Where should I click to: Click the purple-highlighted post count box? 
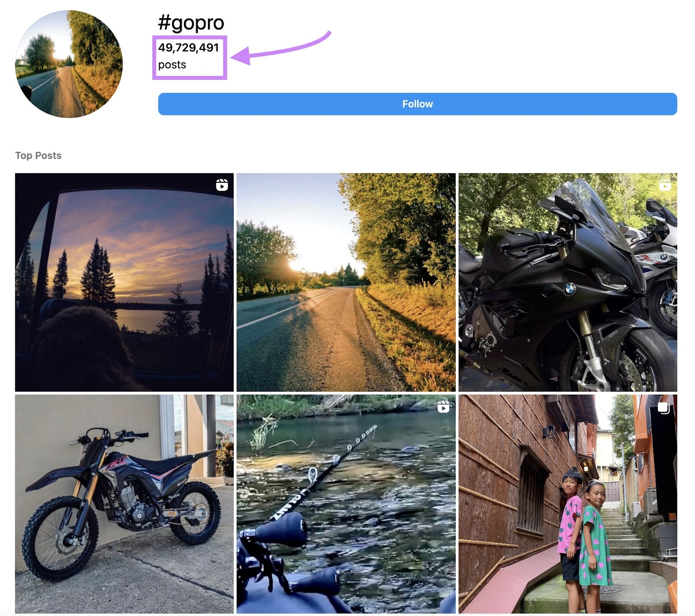pos(190,56)
